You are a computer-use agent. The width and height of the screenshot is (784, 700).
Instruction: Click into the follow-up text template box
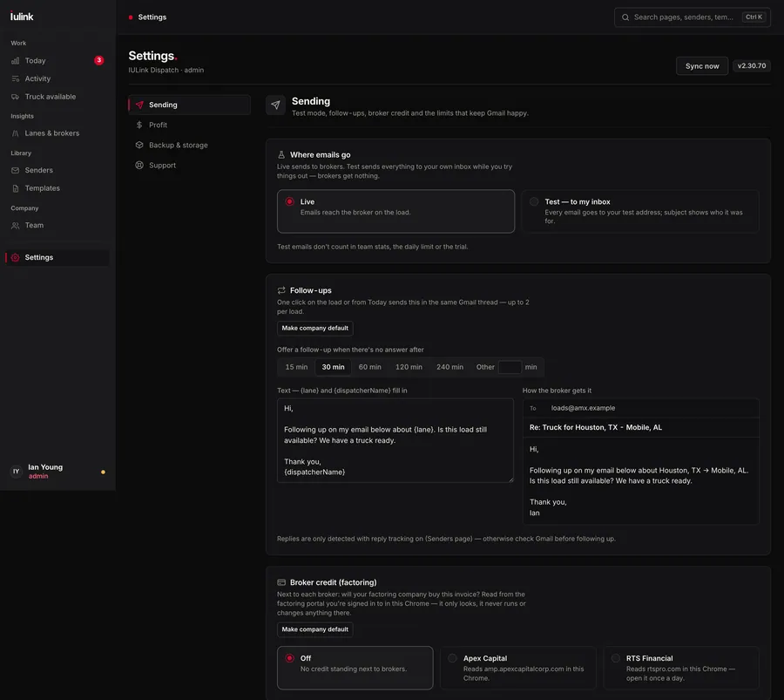pyautogui.click(x=395, y=440)
